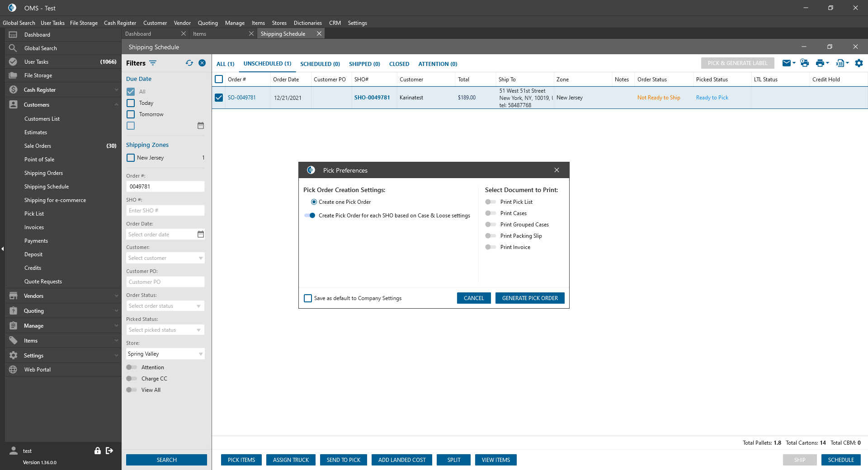The height and width of the screenshot is (470, 868).
Task: Click the Enter SHO # input field
Action: pyautogui.click(x=165, y=211)
